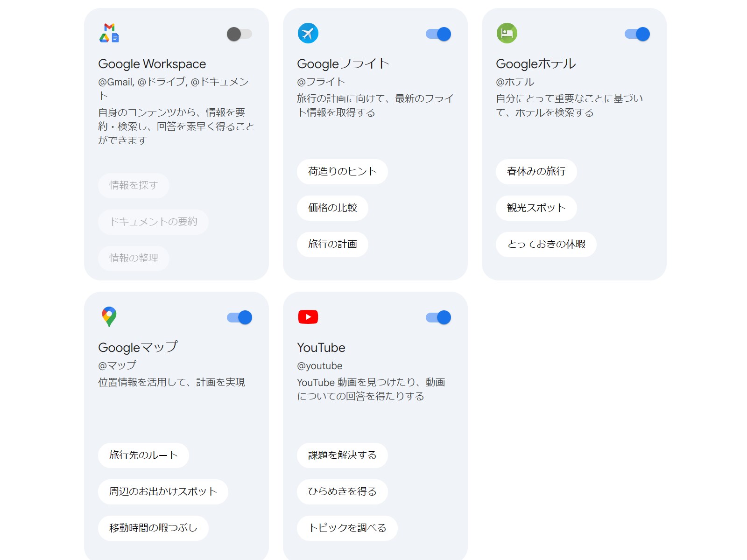The width and height of the screenshot is (747, 560).
Task: Toggle the Googleマップ extension off
Action: (x=240, y=317)
